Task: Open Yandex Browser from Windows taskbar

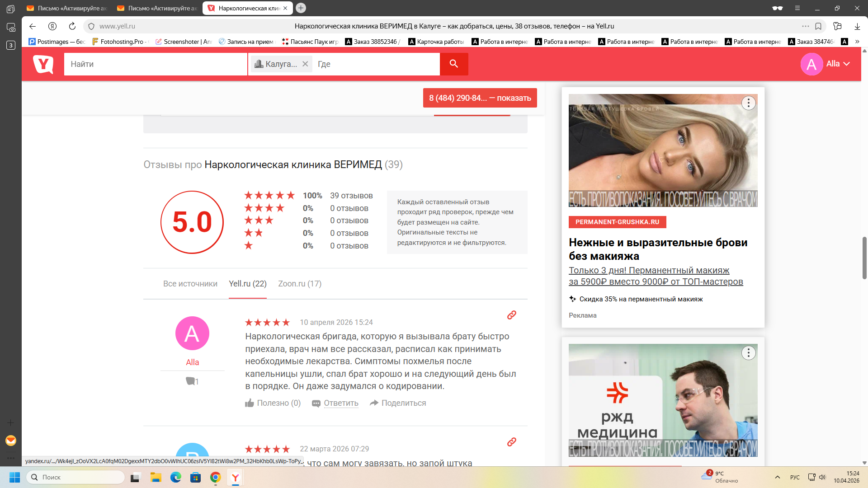Action: [x=236, y=477]
